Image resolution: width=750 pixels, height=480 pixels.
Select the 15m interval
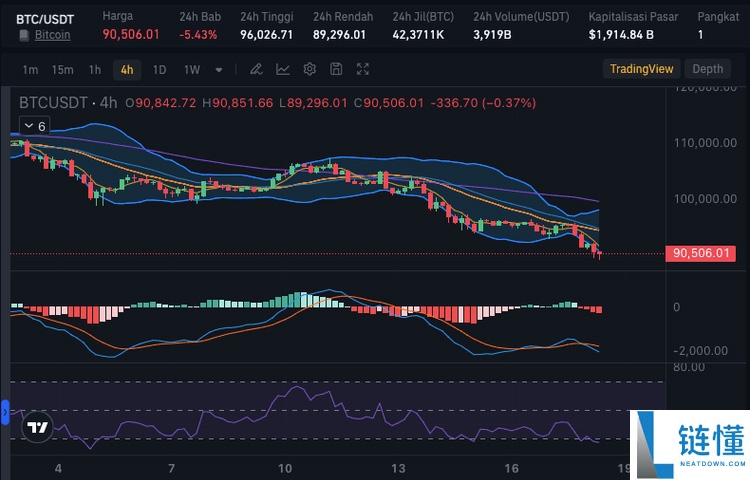coord(62,69)
